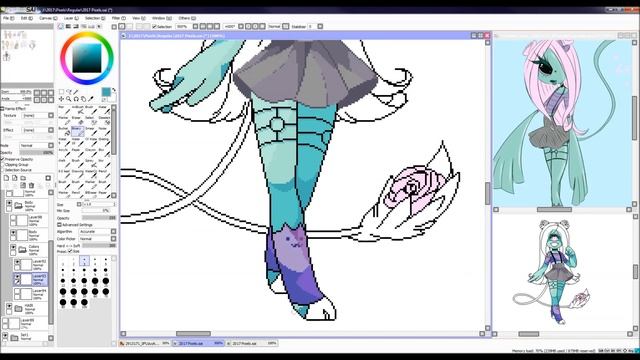Hide the Layer92 layer
The height and width of the screenshot is (360, 640).
pyautogui.click(x=17, y=262)
